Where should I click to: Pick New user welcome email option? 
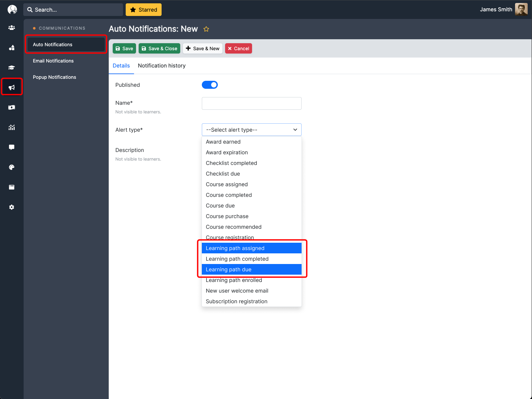pos(237,291)
